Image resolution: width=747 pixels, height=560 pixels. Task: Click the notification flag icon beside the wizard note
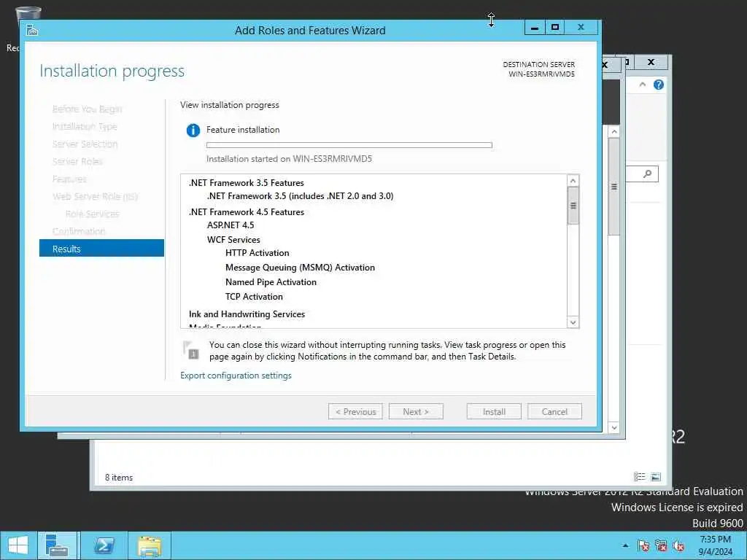click(x=190, y=350)
